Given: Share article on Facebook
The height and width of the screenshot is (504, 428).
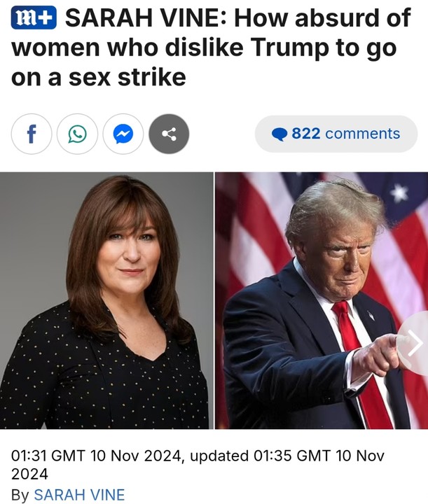Looking at the screenshot, I should 32,134.
